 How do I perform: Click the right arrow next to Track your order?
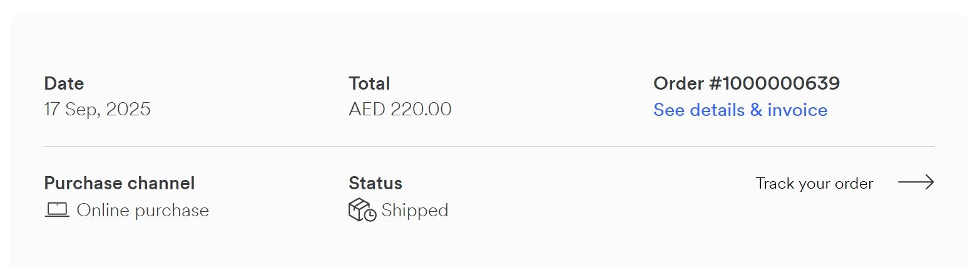coord(916,182)
